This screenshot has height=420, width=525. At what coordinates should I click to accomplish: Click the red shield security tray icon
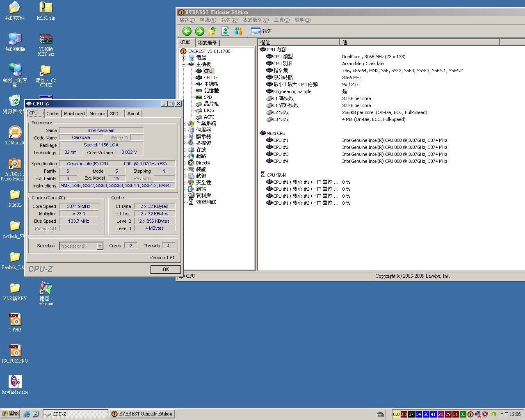485,414
